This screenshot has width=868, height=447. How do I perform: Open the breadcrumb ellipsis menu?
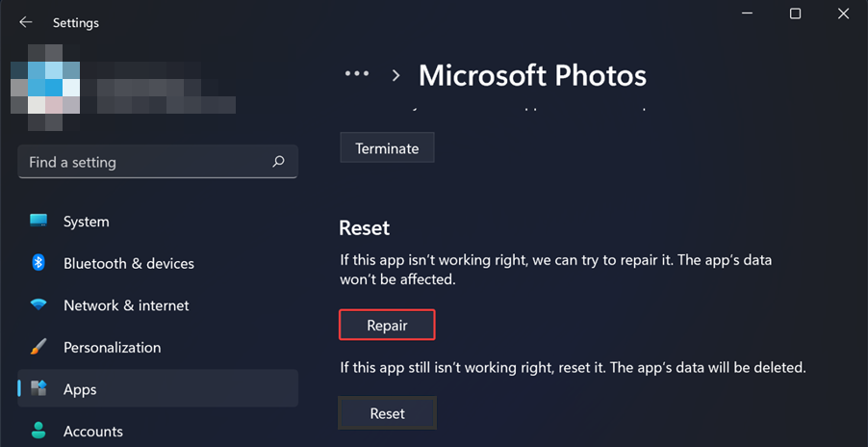click(357, 74)
